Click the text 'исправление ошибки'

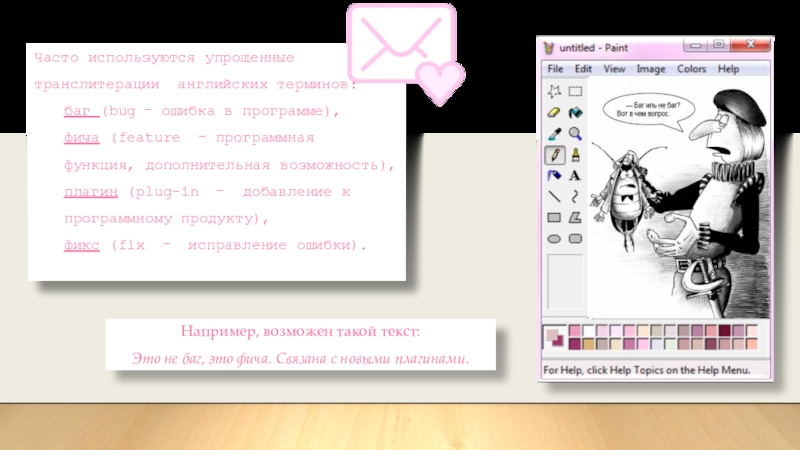point(269,245)
